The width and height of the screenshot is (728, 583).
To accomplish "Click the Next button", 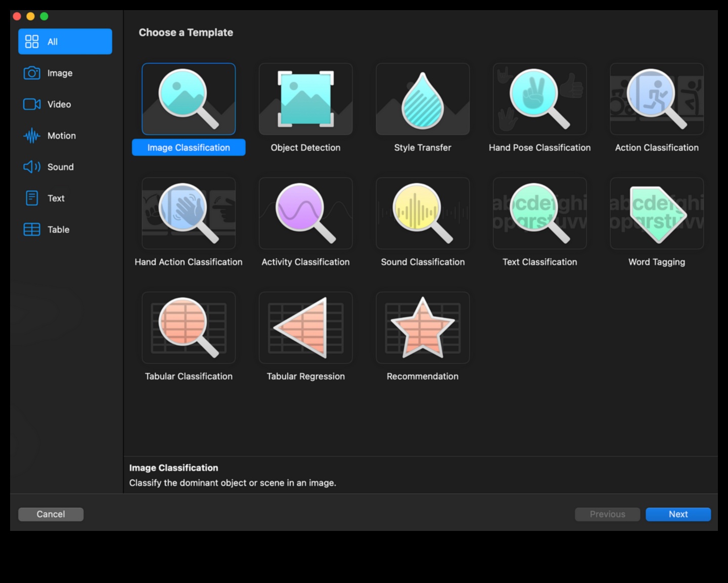I will [678, 514].
